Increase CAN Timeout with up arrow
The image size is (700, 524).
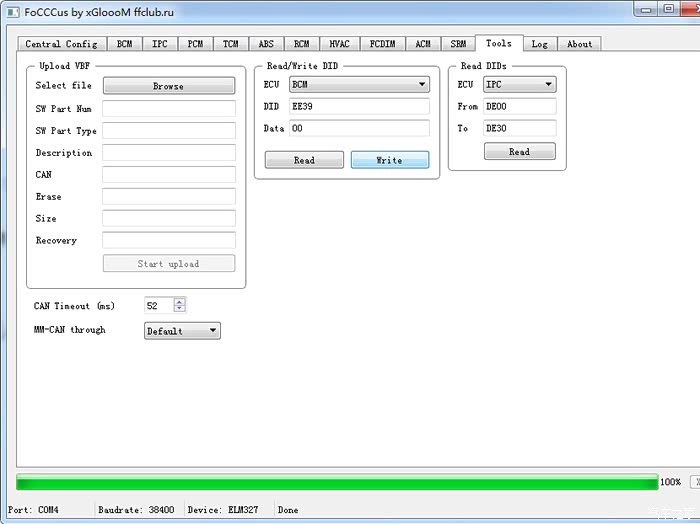(x=179, y=302)
